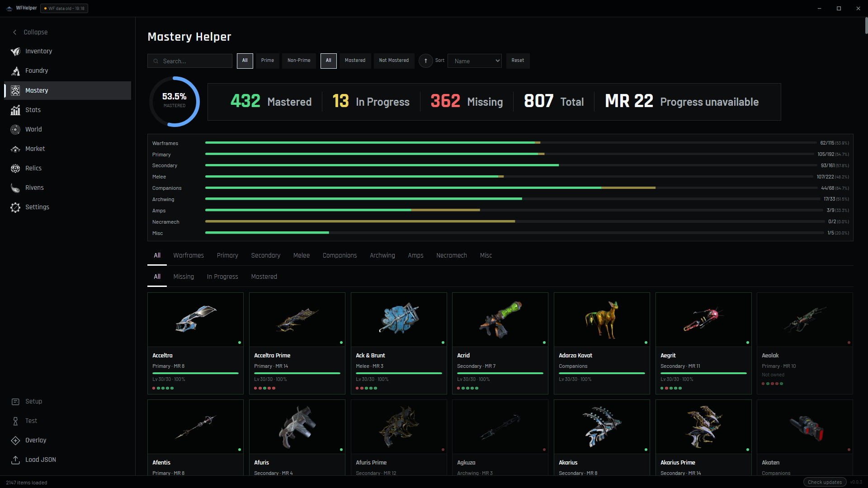Switch to the Amps category tab
This screenshot has width=868, height=488.
(x=415, y=255)
